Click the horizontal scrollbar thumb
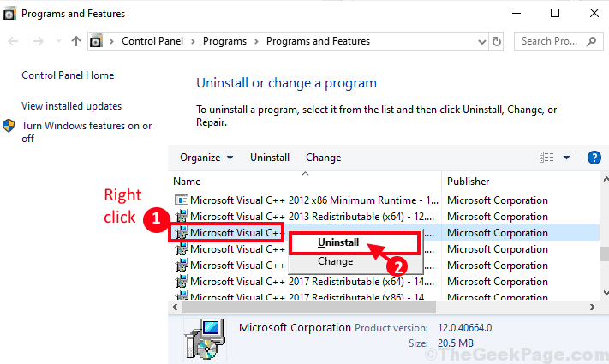Viewport: 609px width, 364px height. pyautogui.click(x=308, y=307)
